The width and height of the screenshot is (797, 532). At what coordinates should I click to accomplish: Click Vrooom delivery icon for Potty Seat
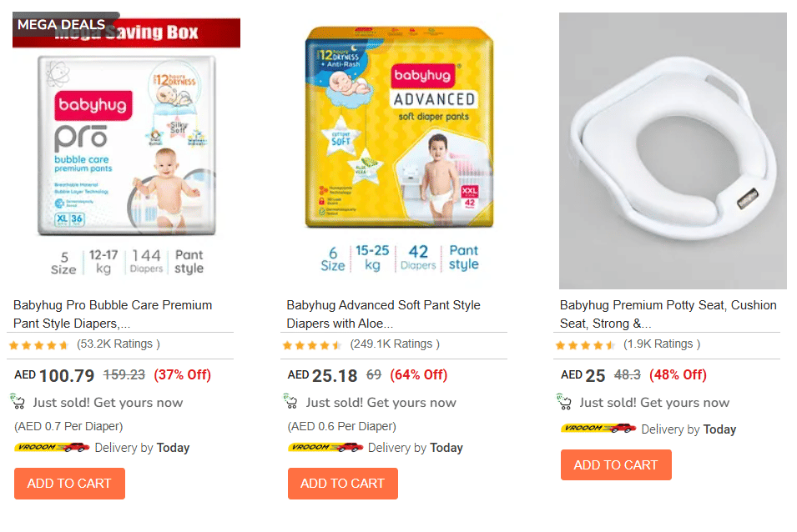(598, 429)
